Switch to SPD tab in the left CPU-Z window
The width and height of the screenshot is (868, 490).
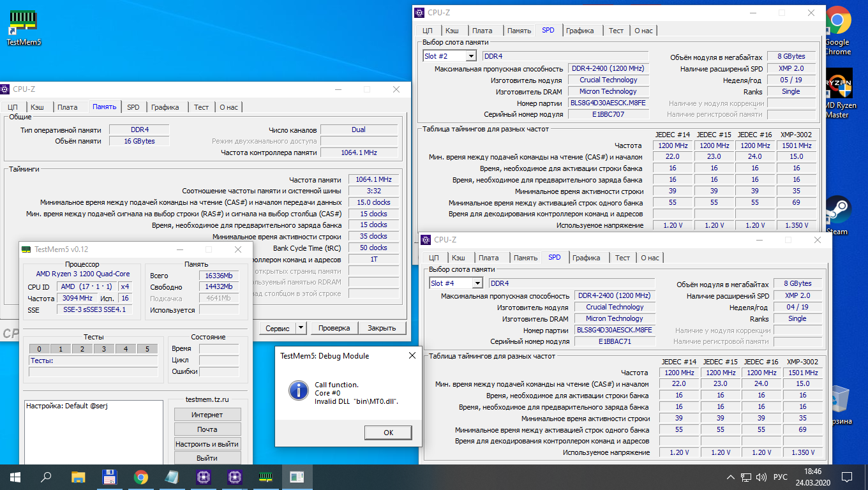pyautogui.click(x=133, y=107)
